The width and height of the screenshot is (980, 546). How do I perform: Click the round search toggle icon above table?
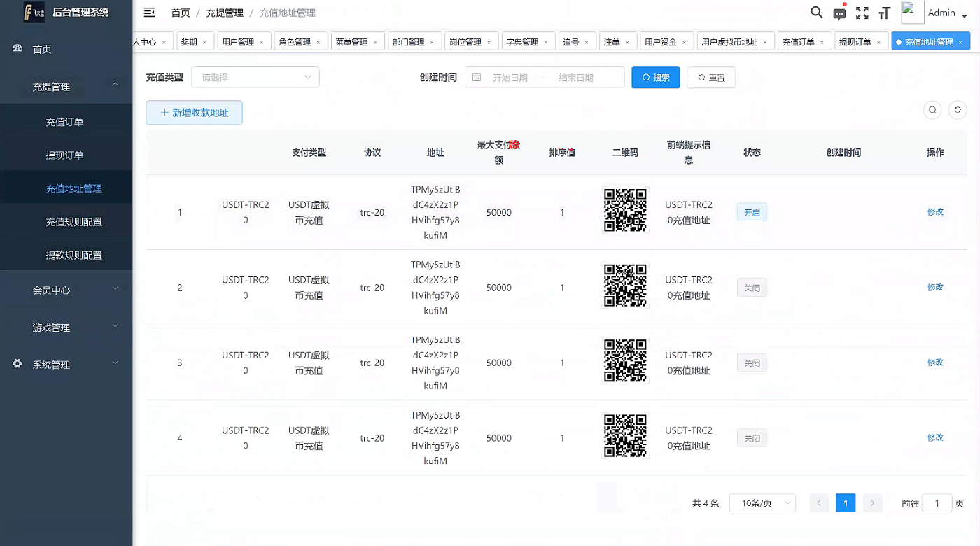932,110
